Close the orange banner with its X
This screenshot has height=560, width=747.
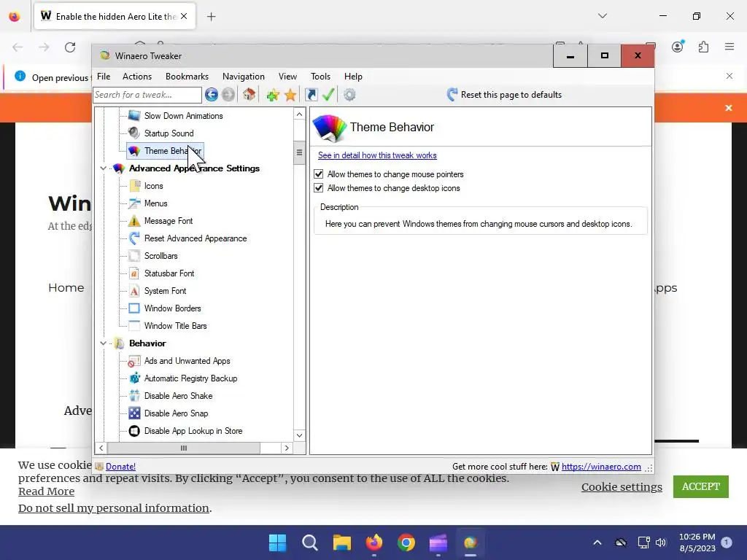(x=729, y=108)
